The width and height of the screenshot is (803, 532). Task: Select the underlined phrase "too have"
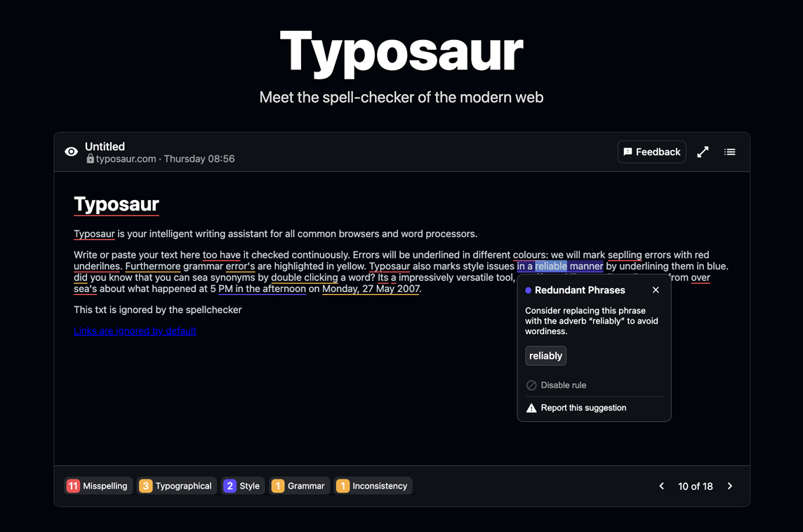[x=221, y=255]
